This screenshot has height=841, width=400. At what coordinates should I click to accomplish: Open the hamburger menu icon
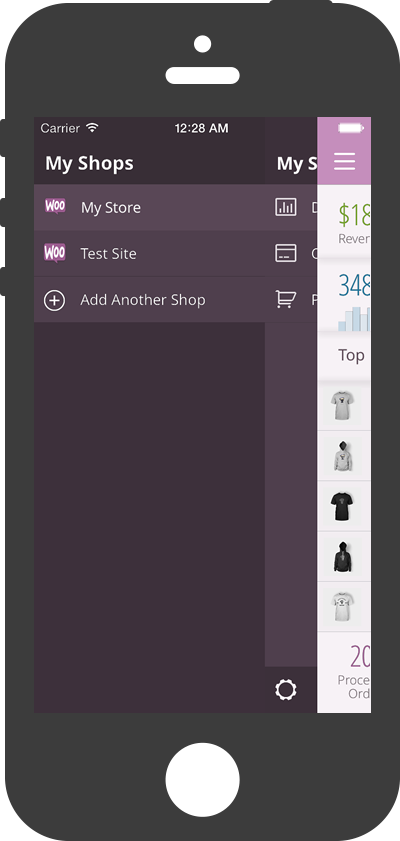coord(344,161)
